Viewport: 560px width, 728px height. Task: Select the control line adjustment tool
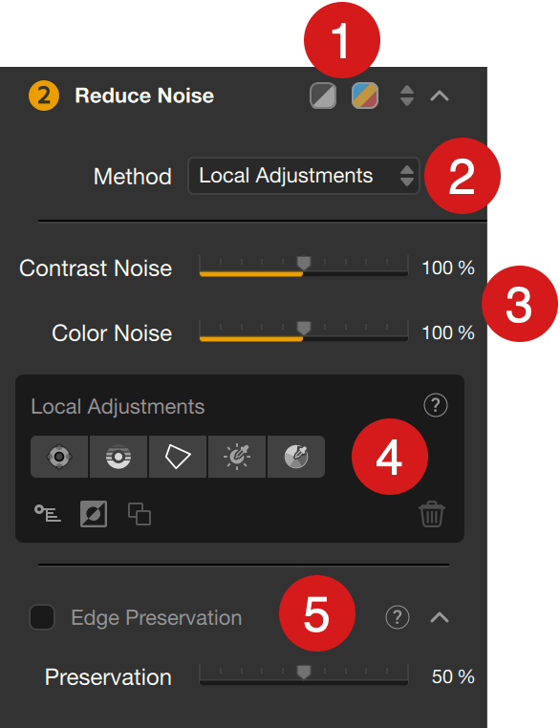pyautogui.click(x=118, y=457)
